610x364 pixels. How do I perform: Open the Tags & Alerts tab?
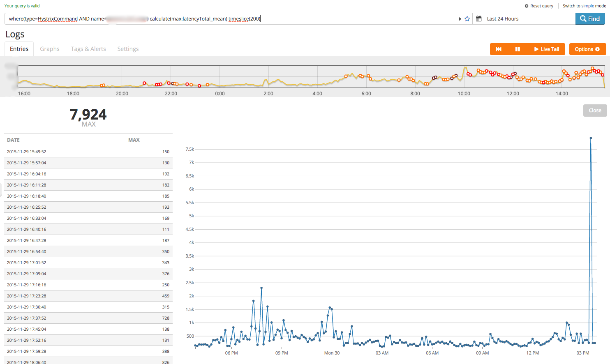(88, 49)
